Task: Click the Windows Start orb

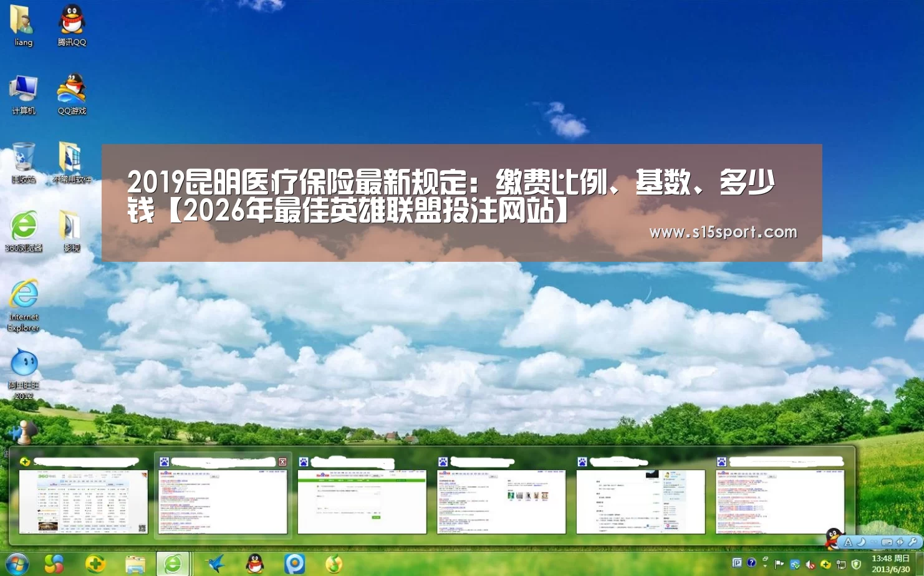Action: [x=17, y=564]
